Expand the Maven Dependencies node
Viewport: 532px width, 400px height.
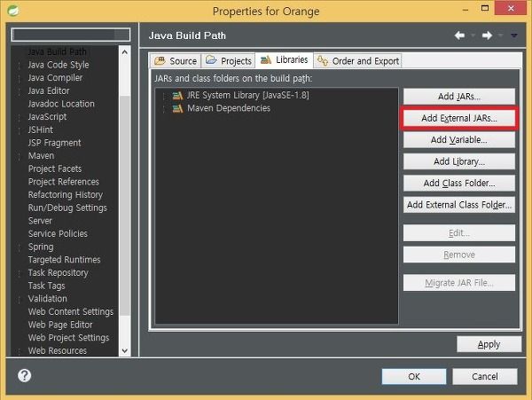(x=164, y=109)
